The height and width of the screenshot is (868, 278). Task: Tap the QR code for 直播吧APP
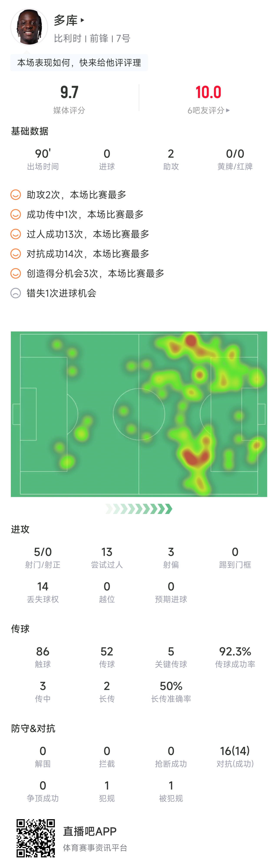point(36,838)
